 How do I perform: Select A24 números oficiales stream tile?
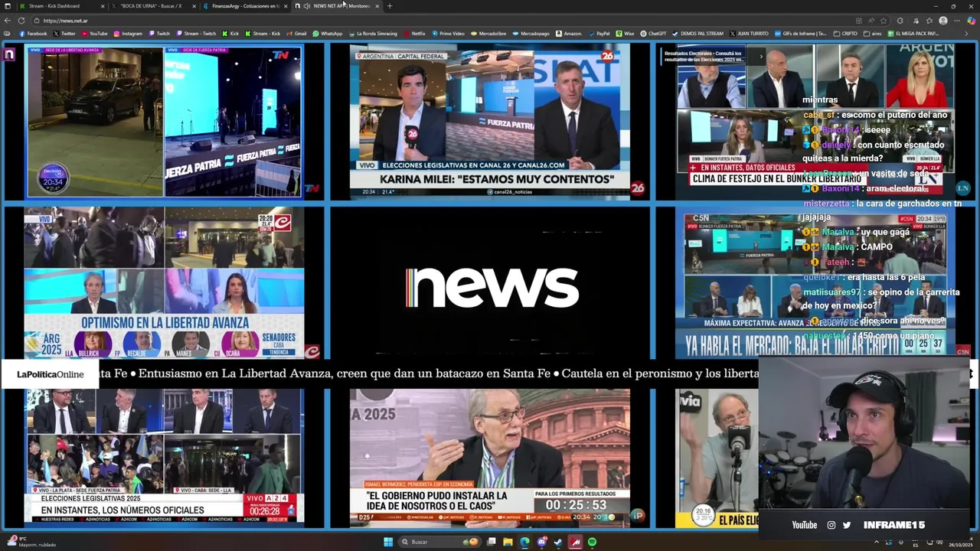point(164,458)
